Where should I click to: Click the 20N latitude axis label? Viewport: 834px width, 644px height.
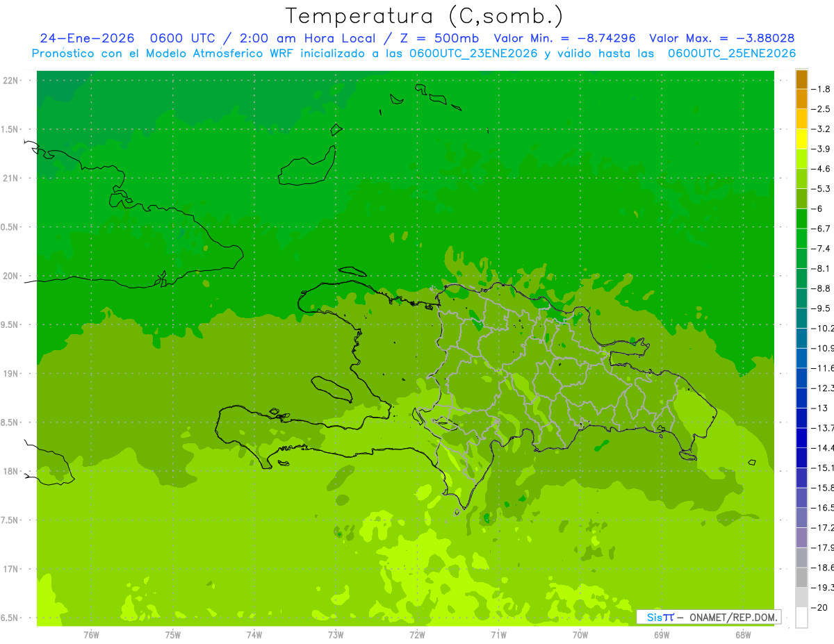click(x=11, y=276)
